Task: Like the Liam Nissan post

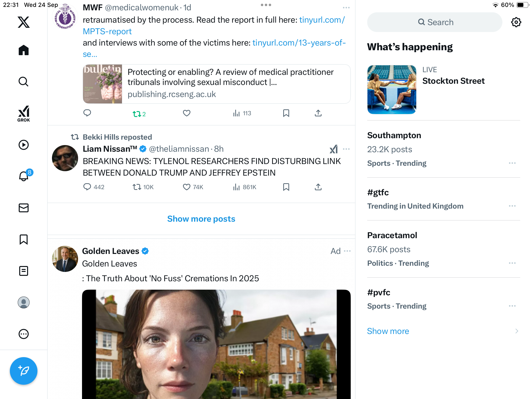Action: (187, 187)
